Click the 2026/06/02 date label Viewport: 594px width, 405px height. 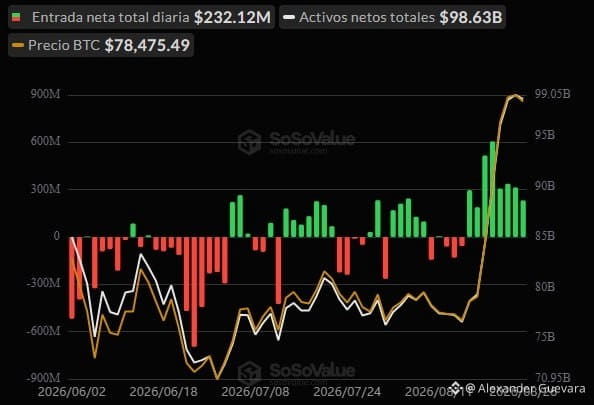pyautogui.click(x=72, y=392)
